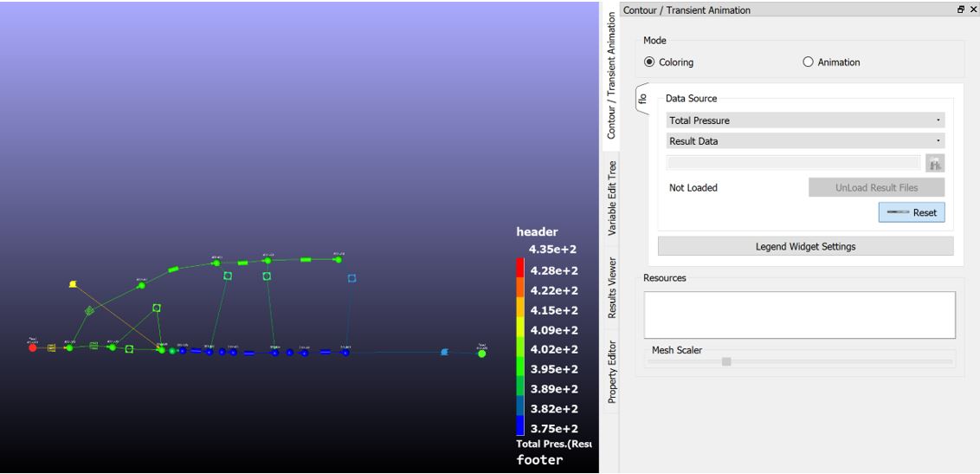Screen dimensions: 980x474
Task: Expand the Result Data dropdown
Action: tap(805, 140)
